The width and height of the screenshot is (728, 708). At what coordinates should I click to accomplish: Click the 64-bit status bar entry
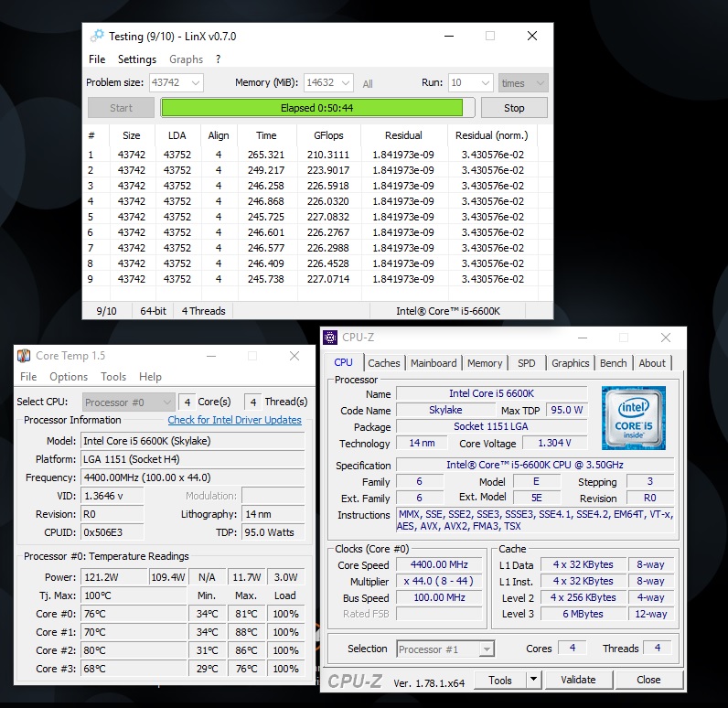tap(153, 311)
